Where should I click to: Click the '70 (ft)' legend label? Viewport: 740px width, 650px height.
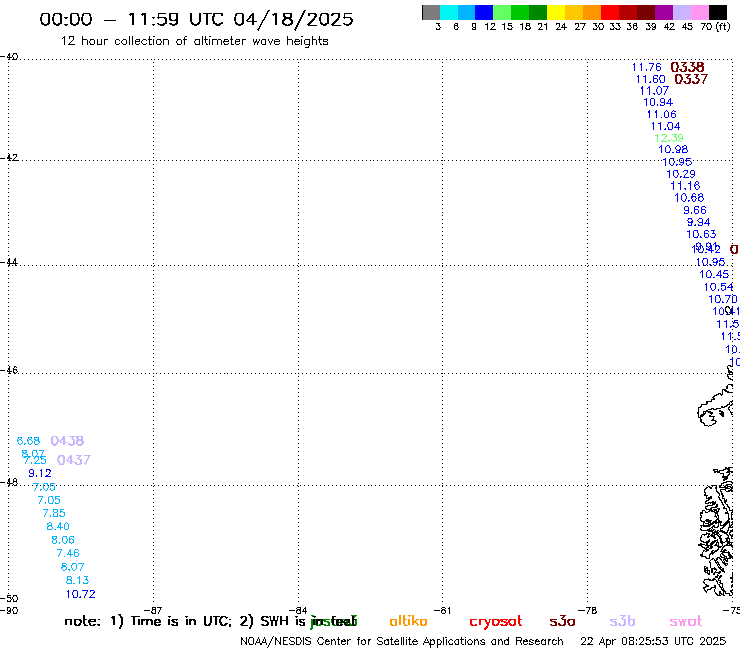click(715, 26)
